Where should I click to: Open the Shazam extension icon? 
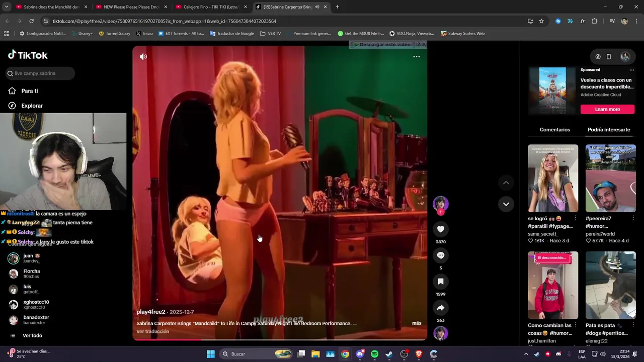pos(558,21)
